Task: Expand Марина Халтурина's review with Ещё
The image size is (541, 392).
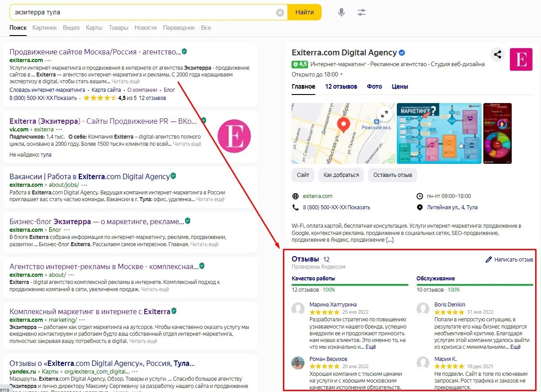Action: pyautogui.click(x=370, y=347)
